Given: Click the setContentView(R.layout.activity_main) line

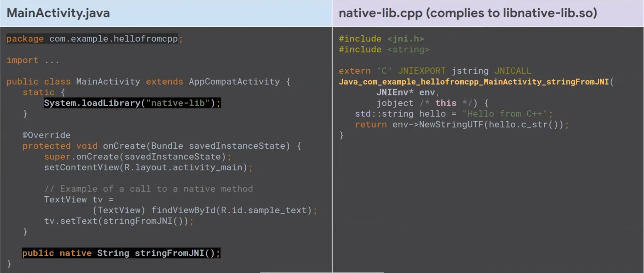Looking at the screenshot, I should (148, 167).
